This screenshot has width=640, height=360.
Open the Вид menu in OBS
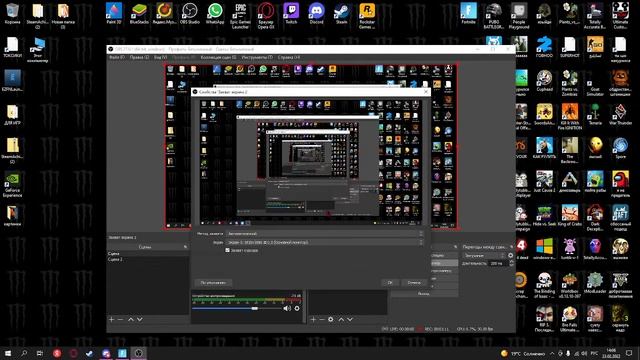(160, 58)
